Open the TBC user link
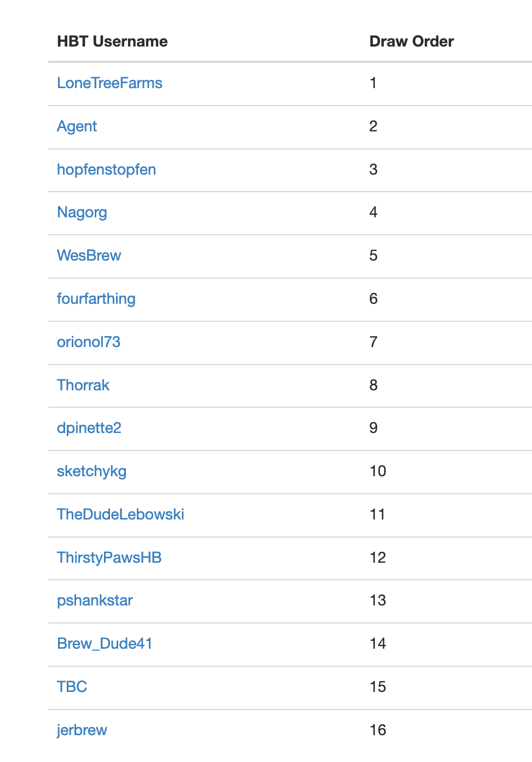 point(72,687)
